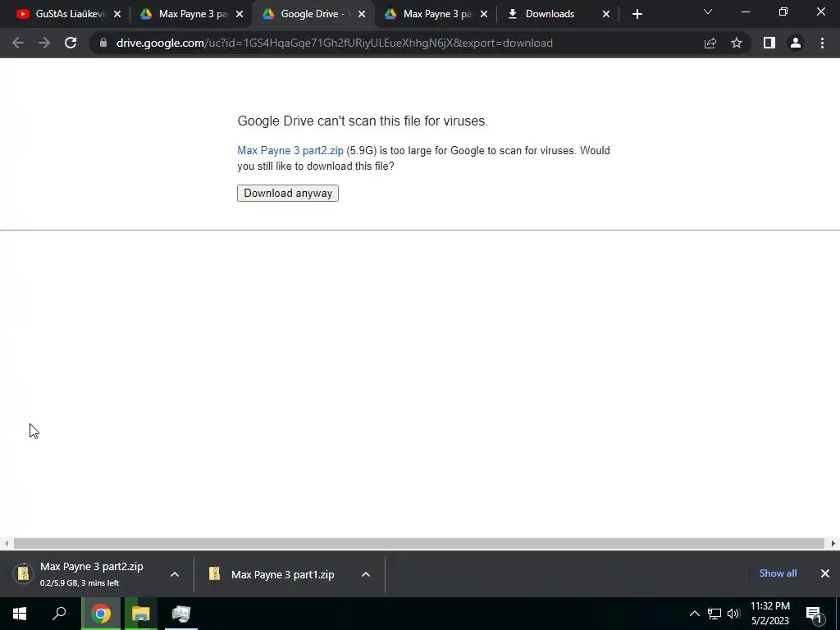Switch to the Downloads tab
The image size is (840, 630).
point(557,14)
